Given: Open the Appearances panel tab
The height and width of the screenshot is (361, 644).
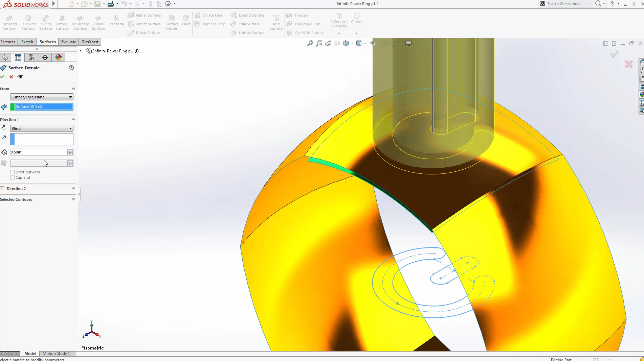Looking at the screenshot, I should [58, 57].
